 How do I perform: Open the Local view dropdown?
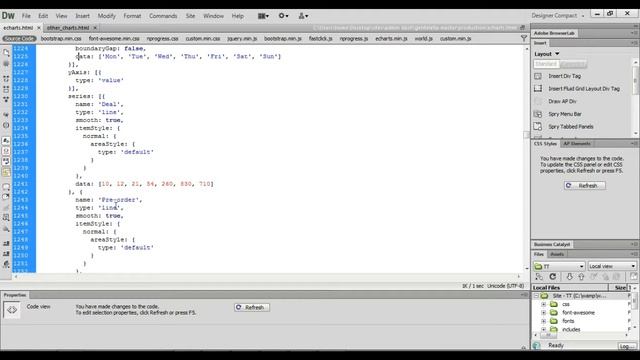[x=612, y=266]
